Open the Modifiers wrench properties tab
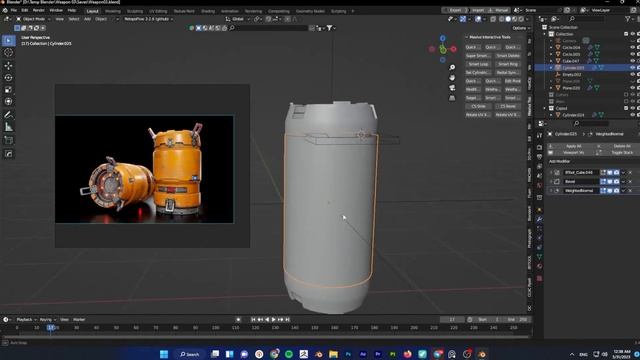The width and height of the screenshot is (640, 360). 539,219
